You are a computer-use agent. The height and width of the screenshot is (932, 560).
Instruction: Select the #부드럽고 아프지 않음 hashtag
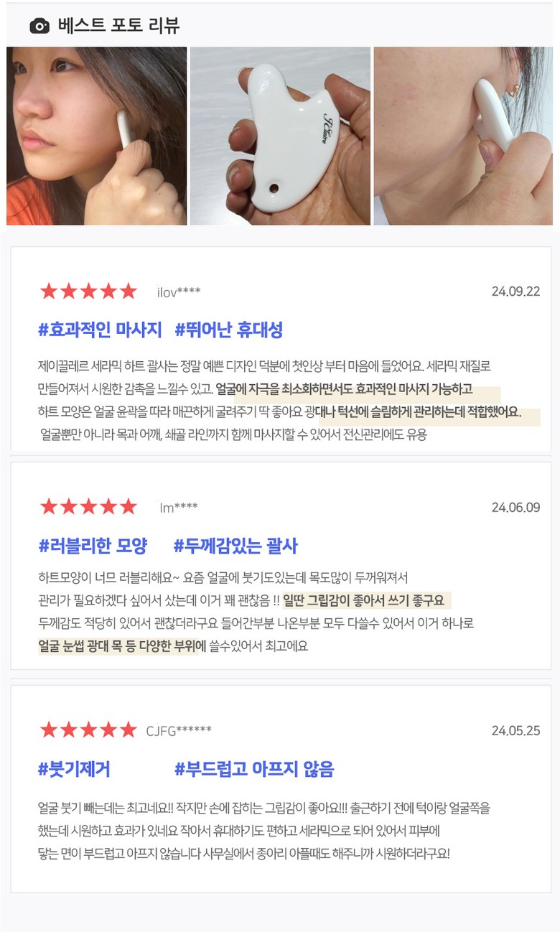(x=254, y=770)
